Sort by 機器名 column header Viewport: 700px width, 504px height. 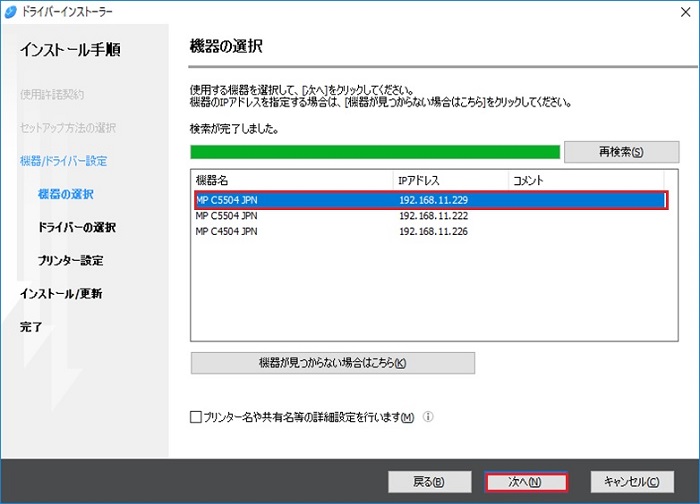(292, 180)
